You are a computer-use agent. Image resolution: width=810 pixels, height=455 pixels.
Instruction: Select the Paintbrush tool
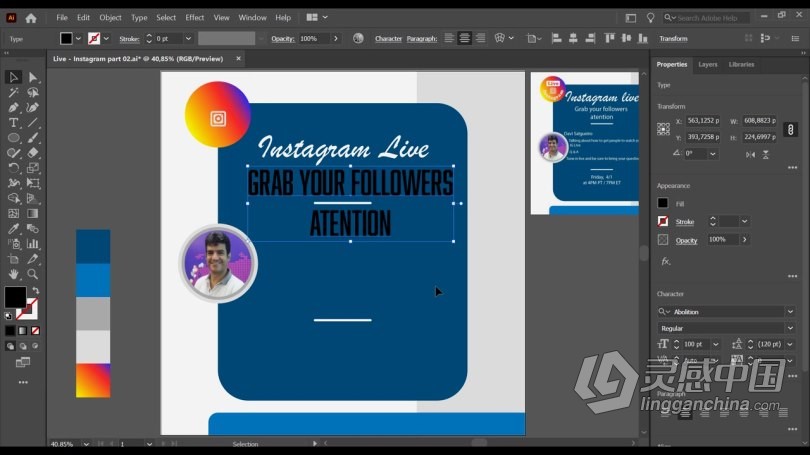pyautogui.click(x=33, y=138)
